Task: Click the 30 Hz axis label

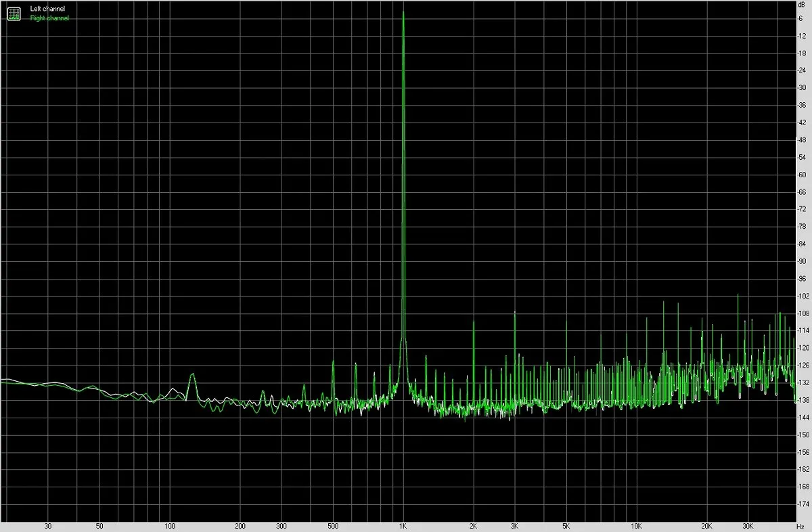Action: point(47,525)
